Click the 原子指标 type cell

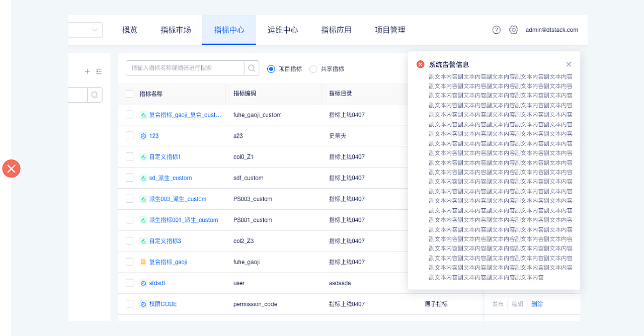tap(436, 304)
